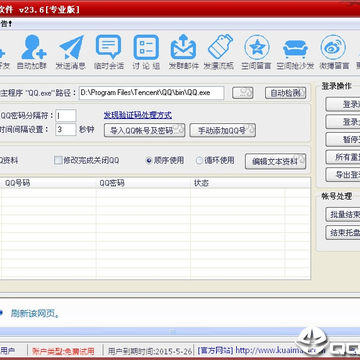Click the 刷新该网页 link
Image resolution: width=360 pixels, height=360 pixels.
[35, 313]
